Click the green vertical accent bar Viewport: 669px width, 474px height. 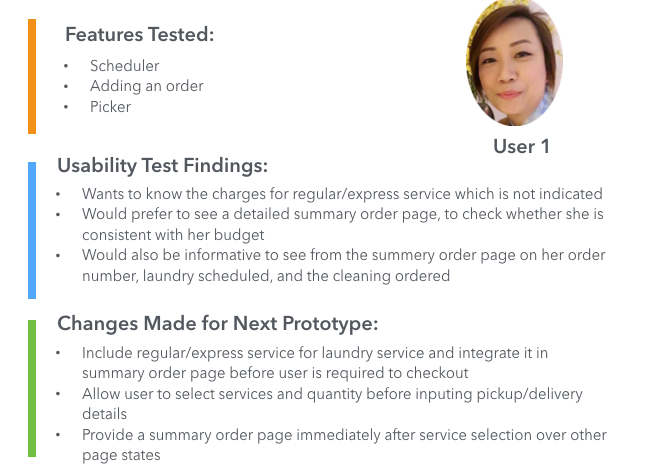pos(32,388)
